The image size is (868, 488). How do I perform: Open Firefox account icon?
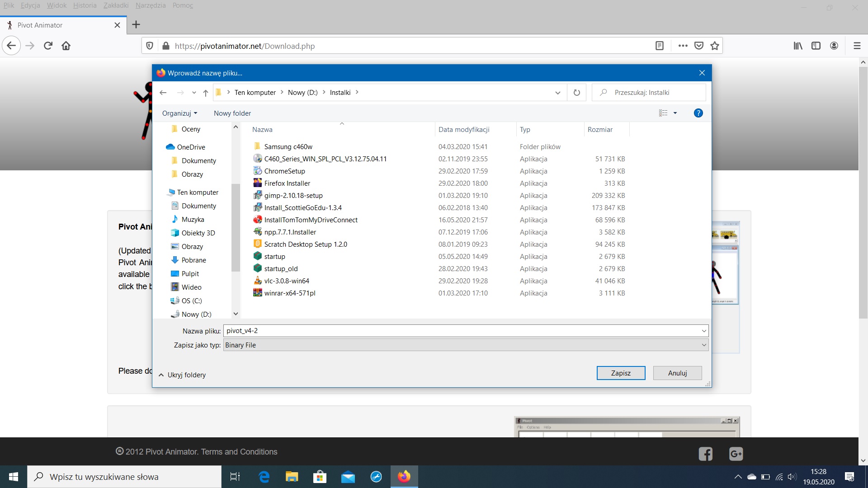coord(834,46)
